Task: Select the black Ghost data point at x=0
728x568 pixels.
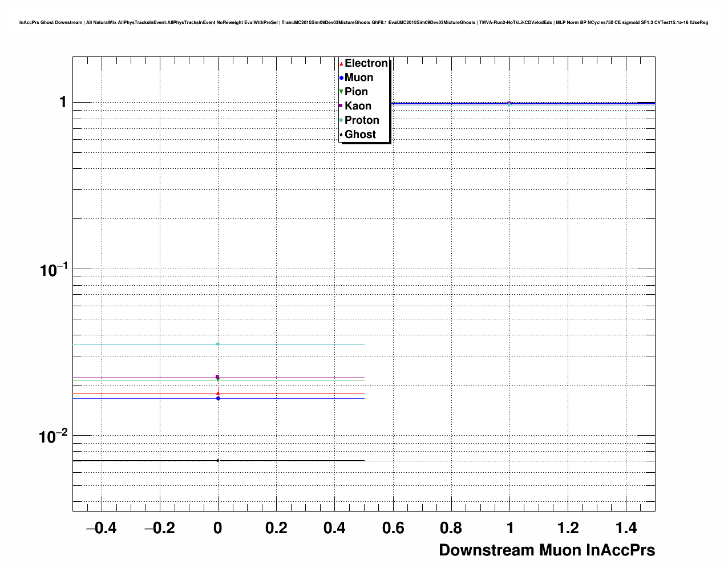Action: tap(218, 460)
